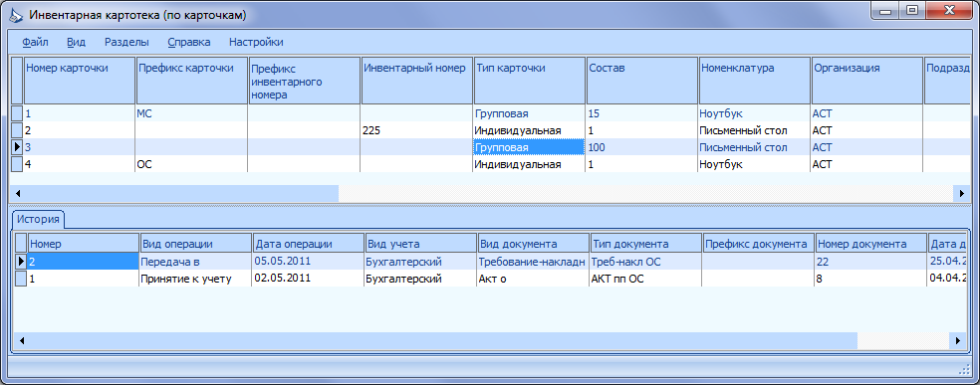Select row marker of history record 1
This screenshot has height=385, width=980.
pos(21,279)
